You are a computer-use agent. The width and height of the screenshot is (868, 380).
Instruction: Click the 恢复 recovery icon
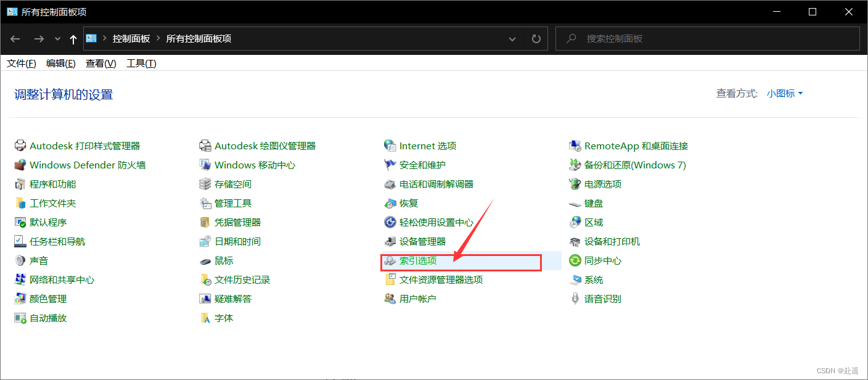point(390,204)
